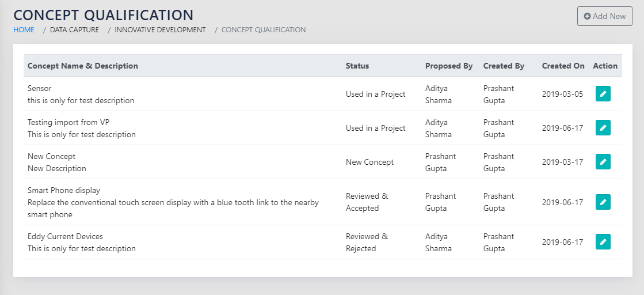644x295 pixels.
Task: Edit the Smart Phone display concept
Action: (603, 202)
